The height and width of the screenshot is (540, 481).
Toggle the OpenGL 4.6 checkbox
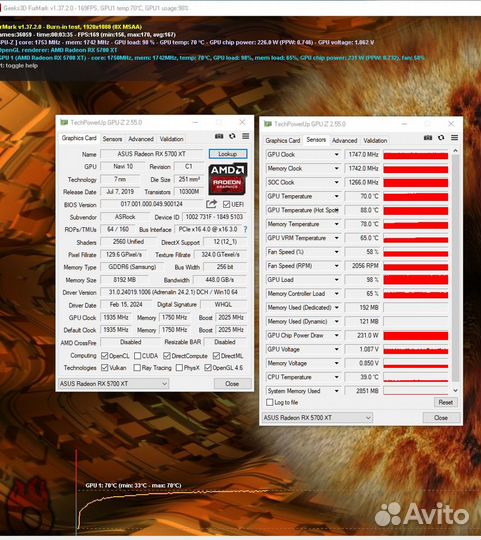(208, 367)
